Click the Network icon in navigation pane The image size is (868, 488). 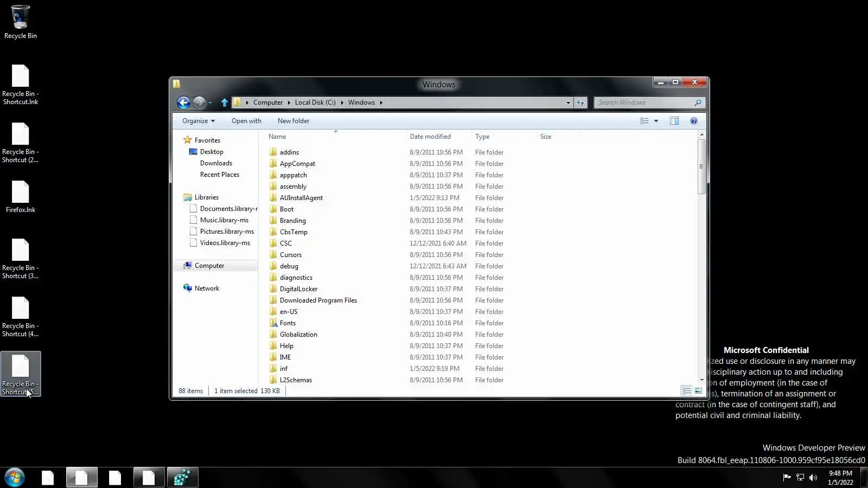(x=188, y=288)
